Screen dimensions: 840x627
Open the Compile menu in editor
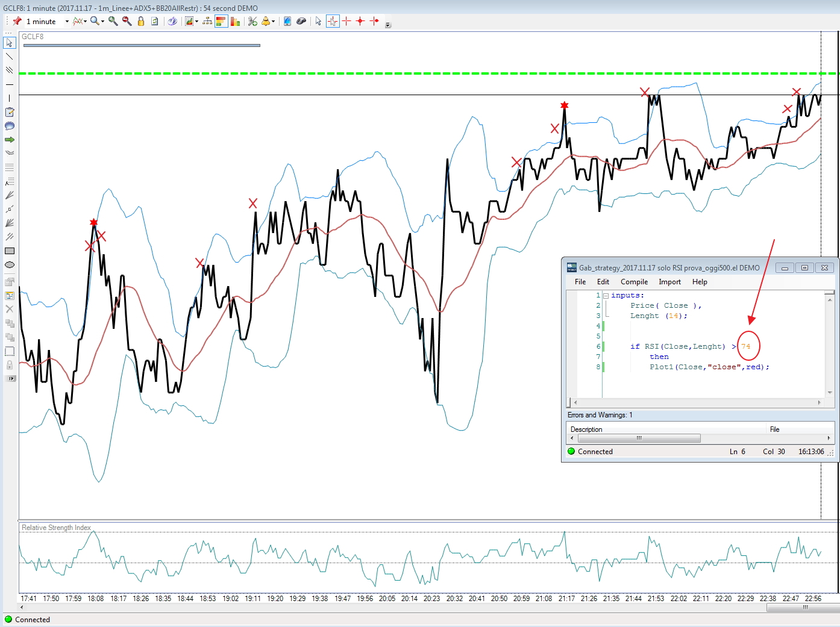[x=635, y=282]
